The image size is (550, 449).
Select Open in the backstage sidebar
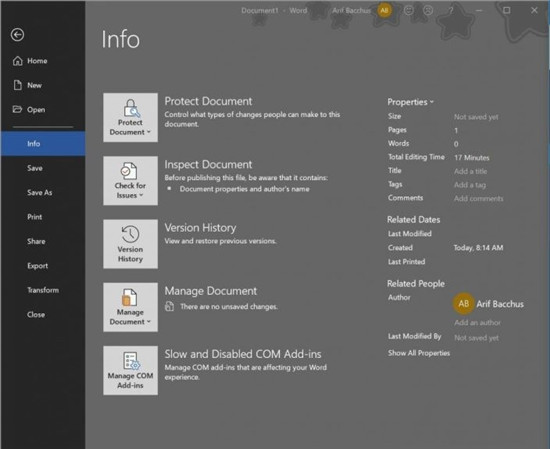pyautogui.click(x=43, y=109)
